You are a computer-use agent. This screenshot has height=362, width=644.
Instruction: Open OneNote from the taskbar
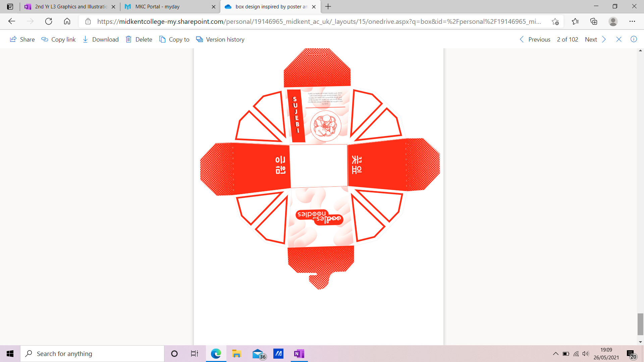[299, 354]
